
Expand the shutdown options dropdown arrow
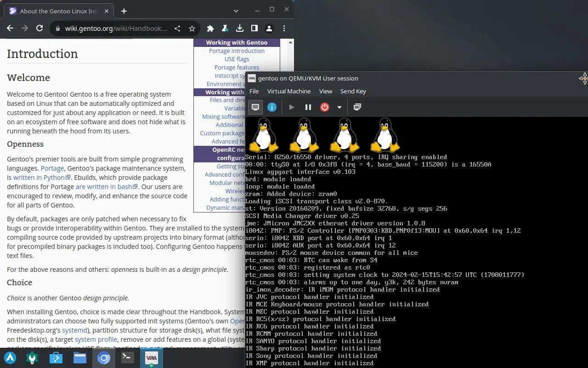339,107
